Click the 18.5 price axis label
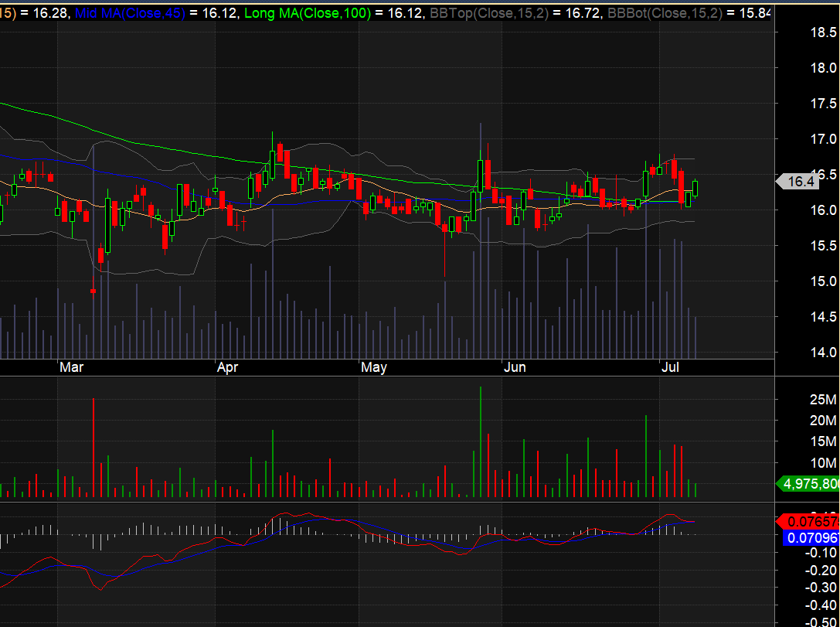Image resolution: width=840 pixels, height=627 pixels. pos(824,32)
